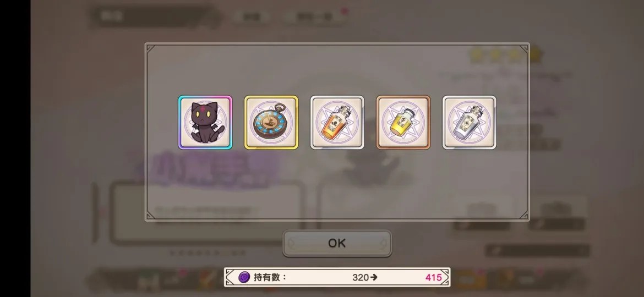644x297 pixels.
Task: Confirm rewards with the OK button
Action: [x=337, y=243]
